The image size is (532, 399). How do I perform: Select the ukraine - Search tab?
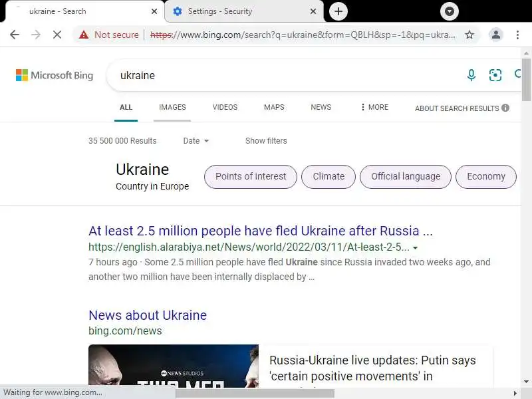pyautogui.click(x=85, y=11)
